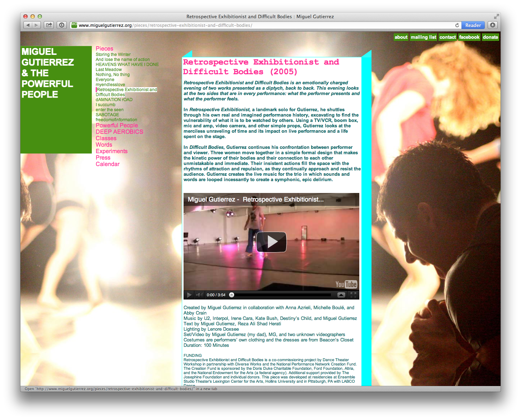Open the about page from the top navigation
Screen dimensions: 521x420
(x=401, y=37)
